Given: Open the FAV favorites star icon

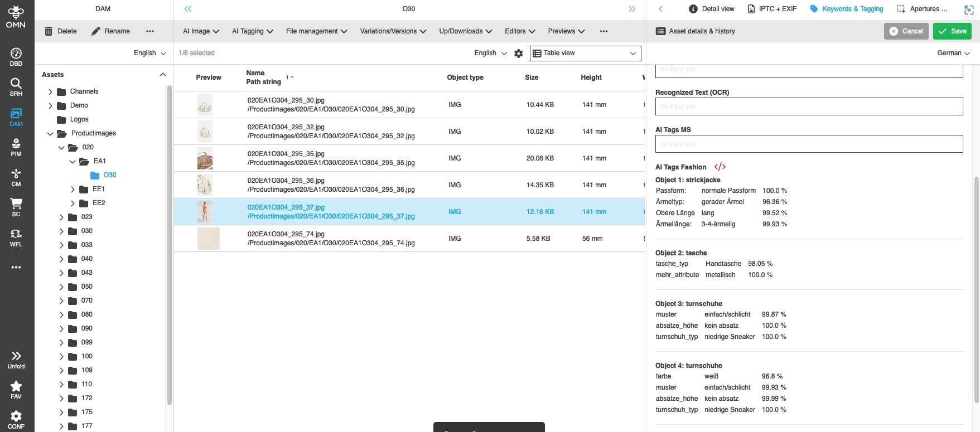Looking at the screenshot, I should pyautogui.click(x=16, y=389).
